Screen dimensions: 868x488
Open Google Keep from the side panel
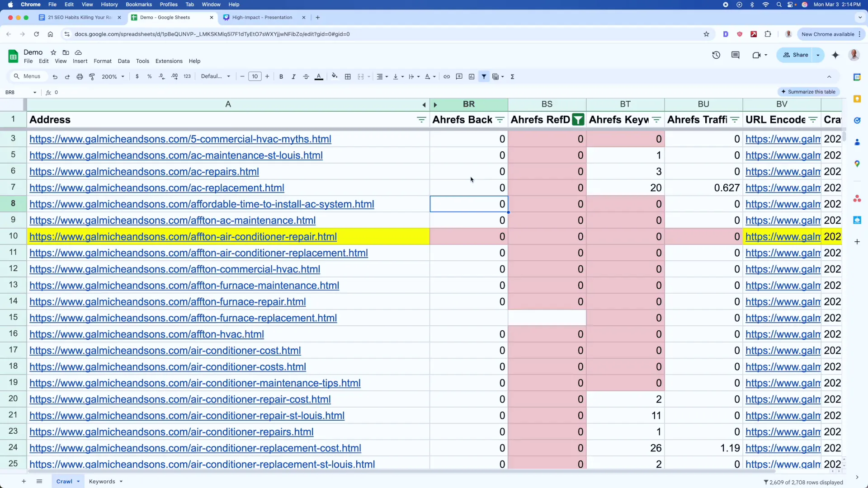[858, 99]
